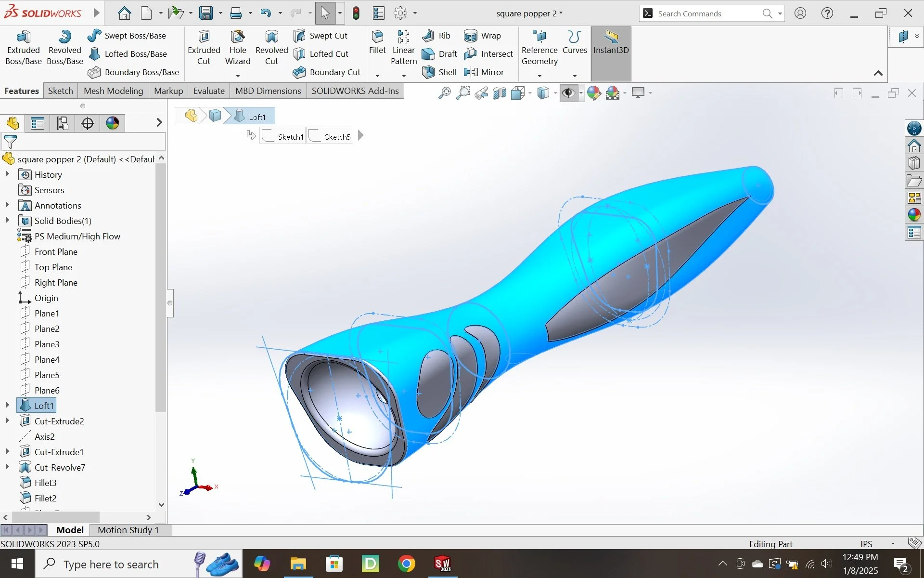Click the Zoom to Fit icon
Image resolution: width=924 pixels, height=578 pixels.
coord(444,93)
